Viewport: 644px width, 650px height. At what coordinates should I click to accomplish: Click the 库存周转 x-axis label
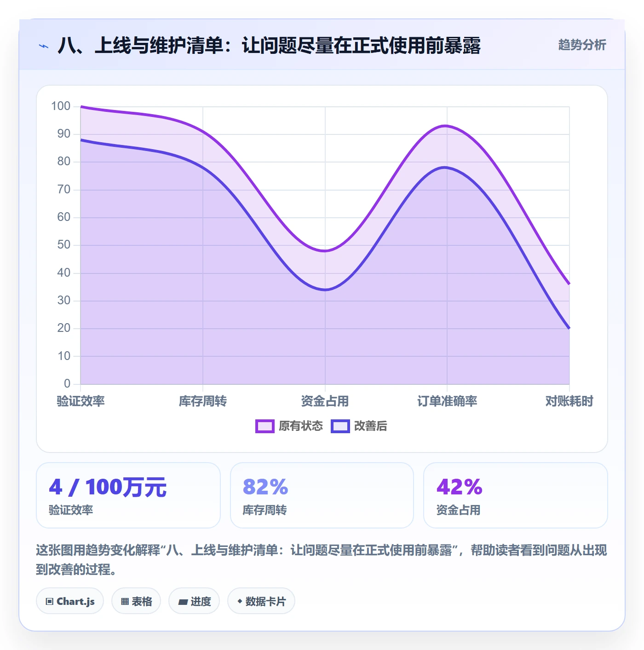[x=203, y=401]
